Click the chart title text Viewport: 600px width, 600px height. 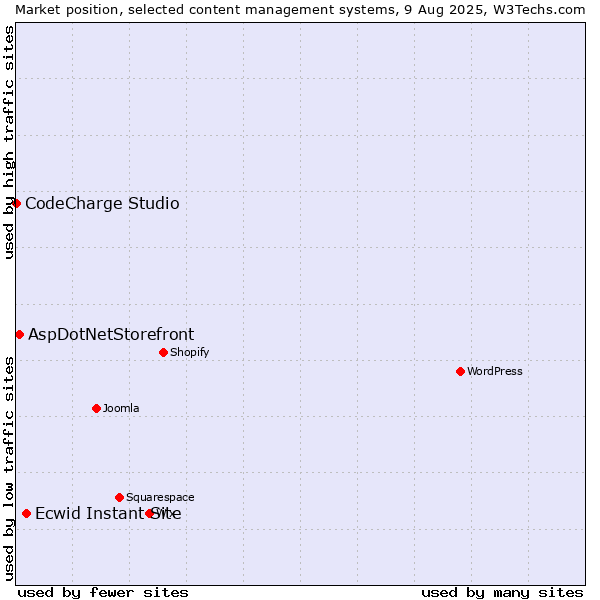coord(300,10)
